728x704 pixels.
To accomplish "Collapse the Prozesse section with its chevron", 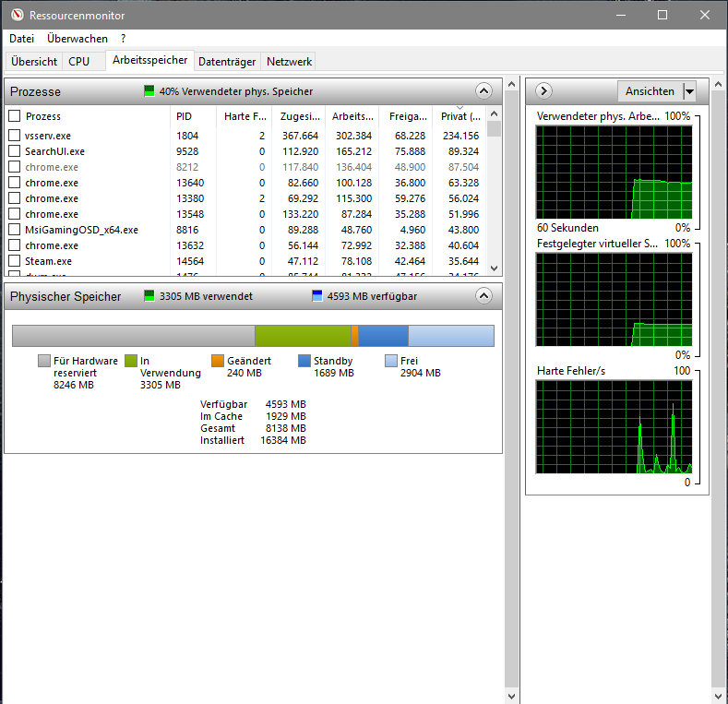I will click(483, 91).
